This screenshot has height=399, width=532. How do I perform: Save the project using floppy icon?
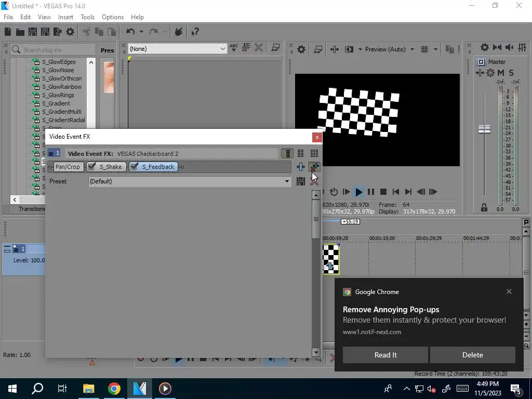(33, 32)
